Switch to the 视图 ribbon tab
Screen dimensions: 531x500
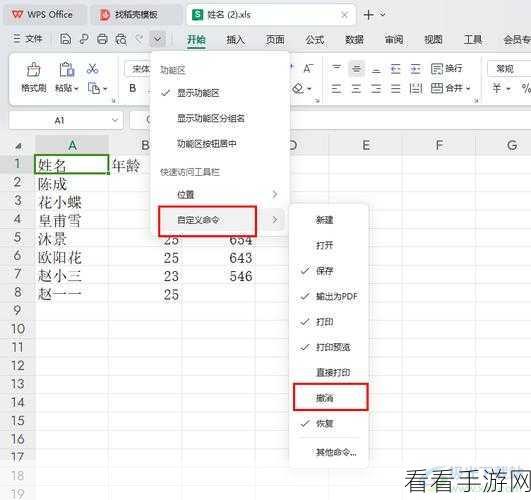(x=433, y=40)
